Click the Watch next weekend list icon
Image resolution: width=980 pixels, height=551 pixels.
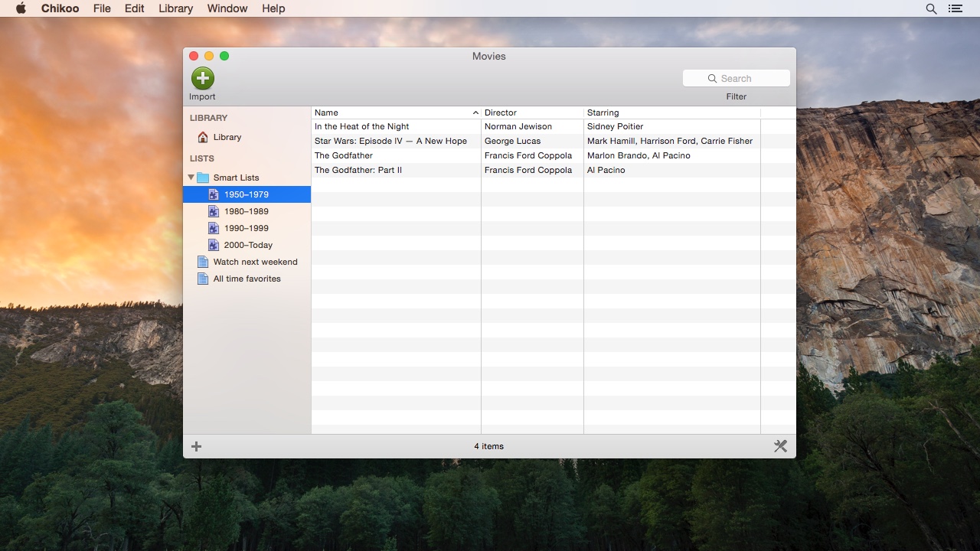click(202, 262)
